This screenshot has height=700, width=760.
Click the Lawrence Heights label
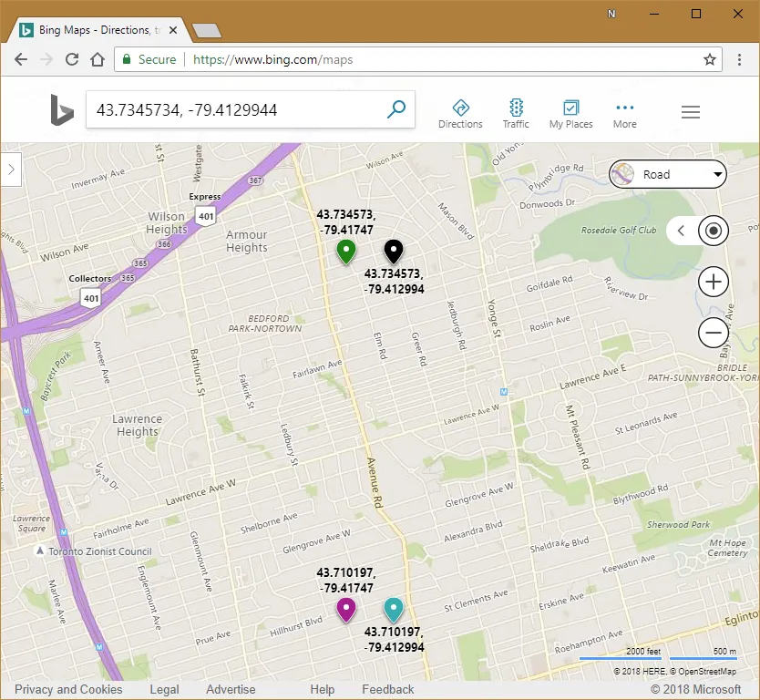[x=138, y=425]
